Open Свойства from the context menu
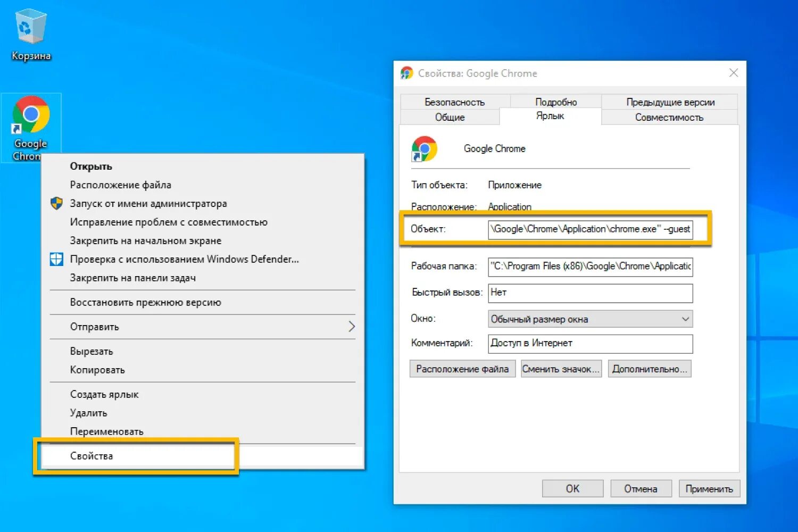This screenshot has height=532, width=798. (202, 456)
